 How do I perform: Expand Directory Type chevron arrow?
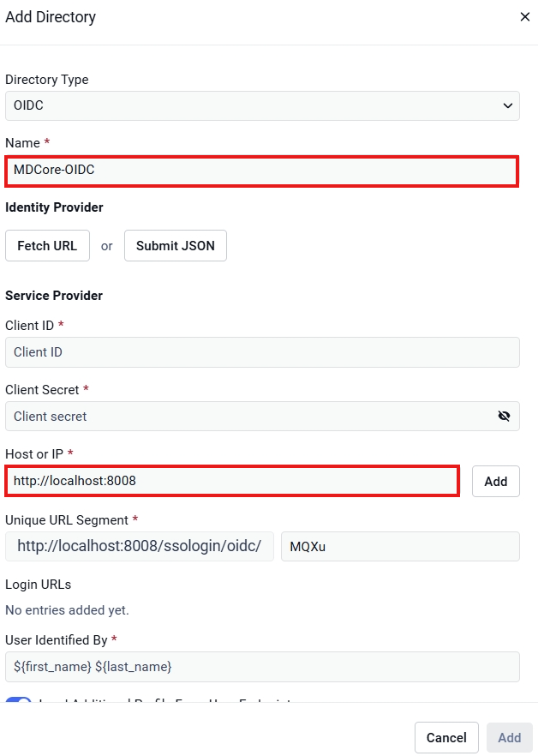(508, 105)
